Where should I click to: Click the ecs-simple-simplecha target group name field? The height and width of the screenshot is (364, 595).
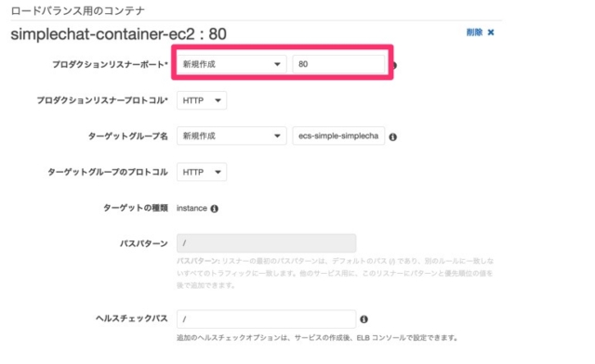(x=338, y=136)
